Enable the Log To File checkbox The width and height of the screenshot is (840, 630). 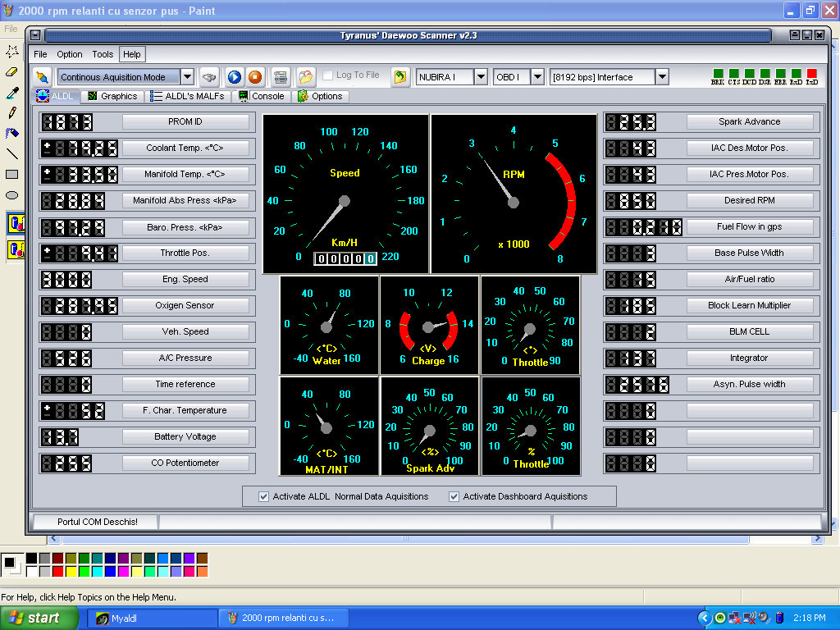point(328,75)
